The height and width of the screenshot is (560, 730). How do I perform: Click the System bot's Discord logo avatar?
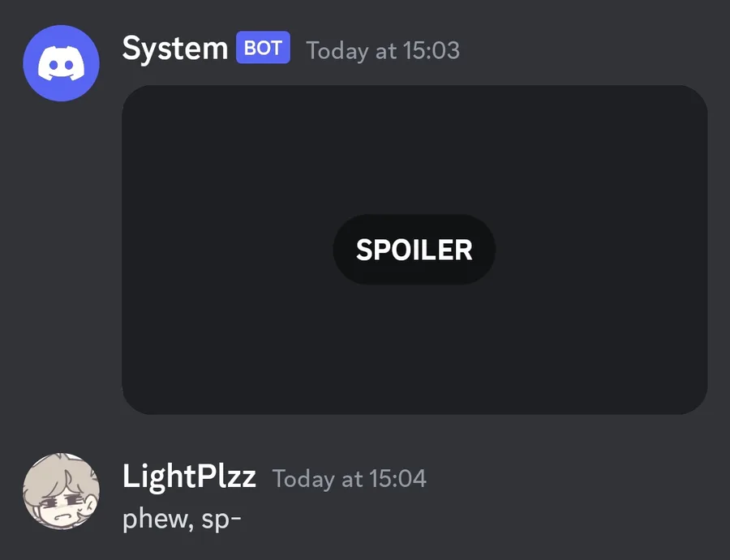61,62
